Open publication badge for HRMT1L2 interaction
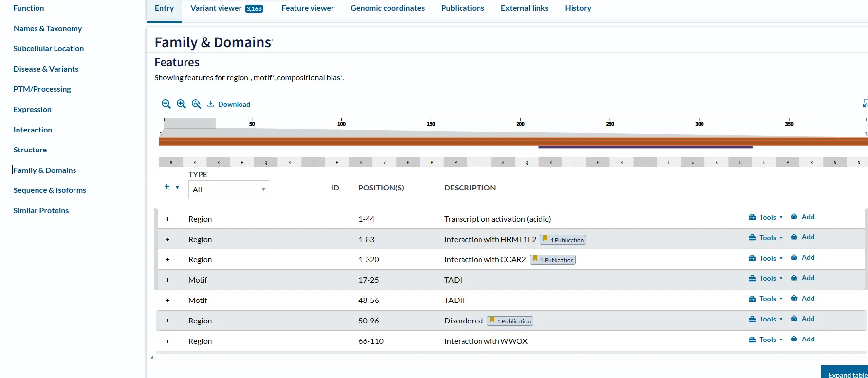Screen dimensions: 868x378 (563, 240)
